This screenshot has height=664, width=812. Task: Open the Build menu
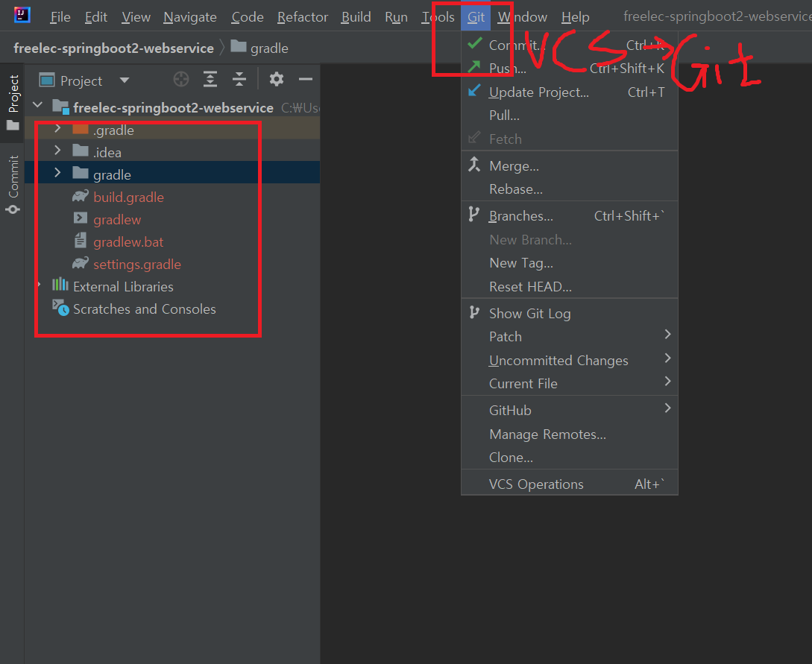pos(356,17)
